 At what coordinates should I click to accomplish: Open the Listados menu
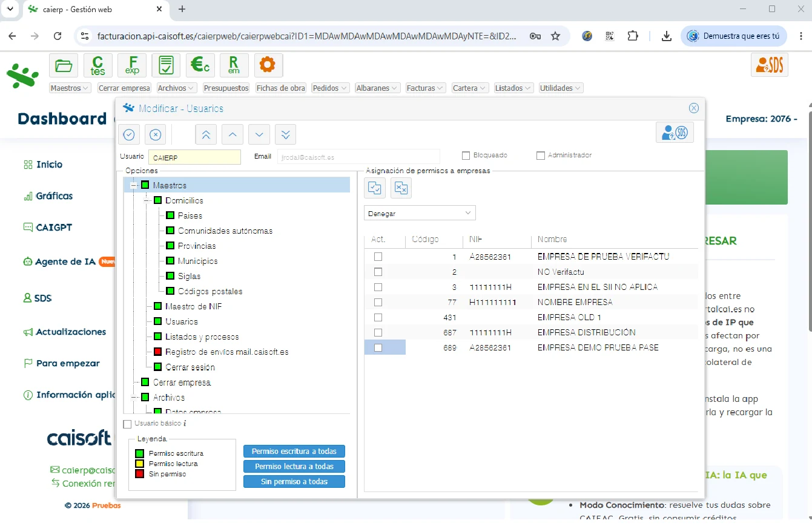[x=513, y=88]
